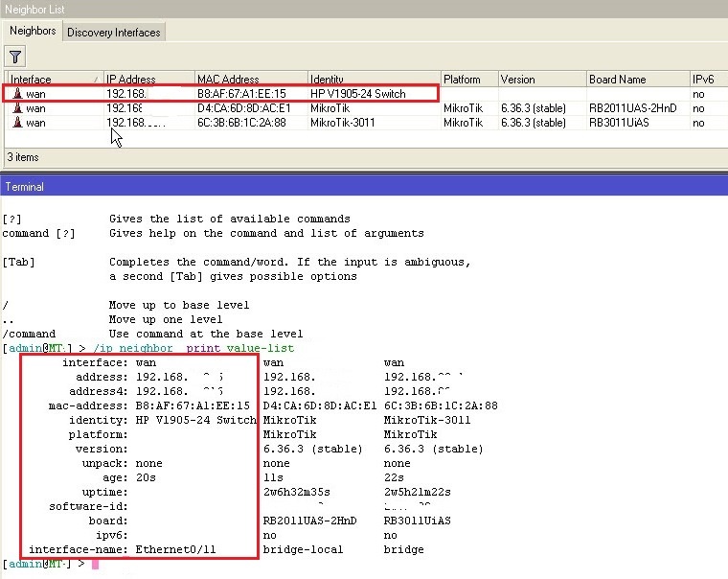Click interface-name Ethernet0/11 in terminal
Image resolution: width=728 pixels, height=579 pixels.
175,549
